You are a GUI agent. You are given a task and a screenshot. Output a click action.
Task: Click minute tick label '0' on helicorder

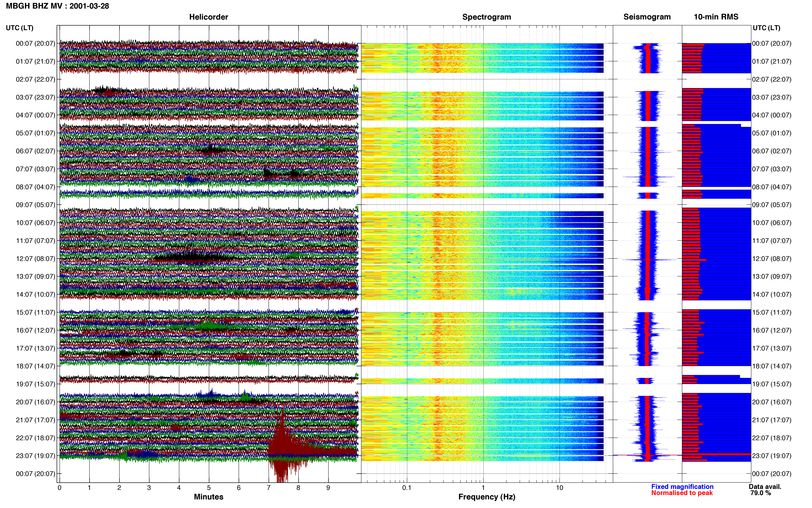59,487
